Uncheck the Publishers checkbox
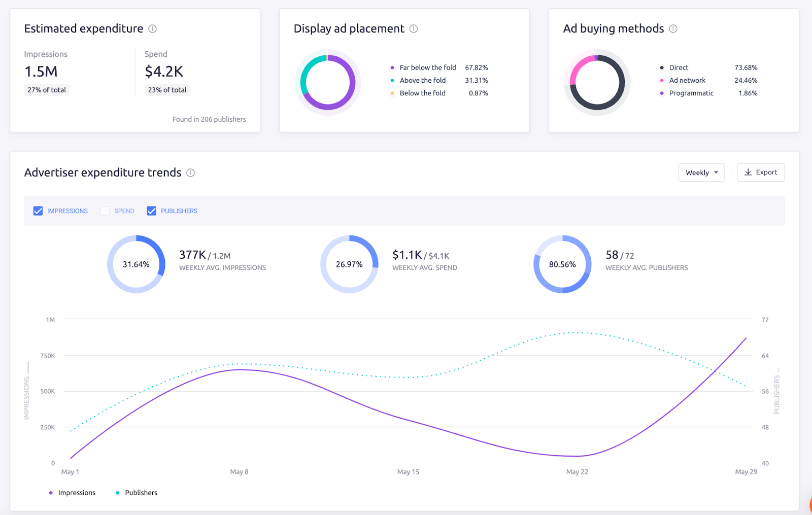This screenshot has height=515, width=812. pyautogui.click(x=151, y=211)
